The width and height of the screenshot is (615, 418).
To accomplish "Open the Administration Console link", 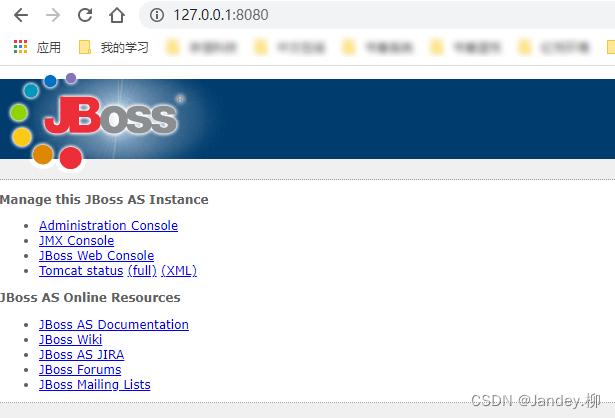I will click(x=108, y=225).
